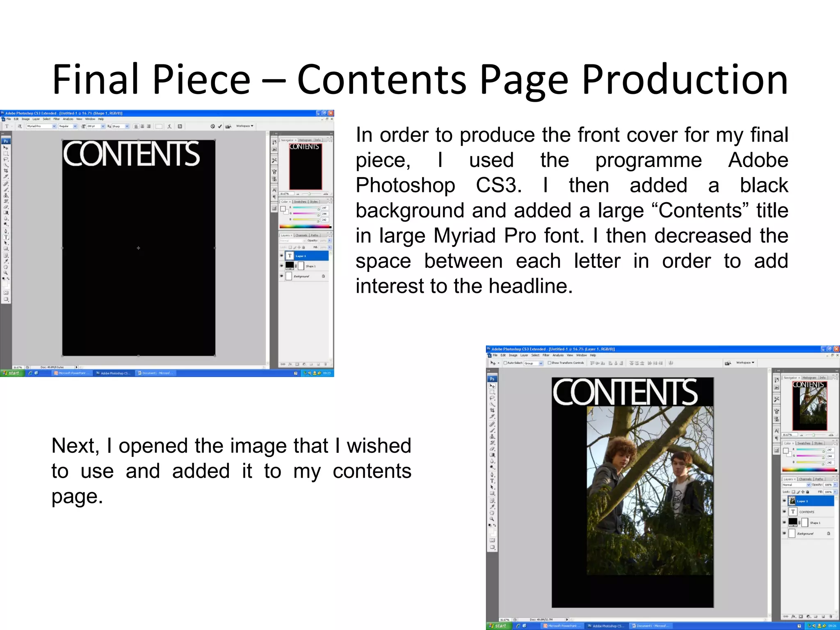Open Opacity slider arrow in tree-photo Layers panel
Screen dimensions: 840x630
tap(835, 485)
